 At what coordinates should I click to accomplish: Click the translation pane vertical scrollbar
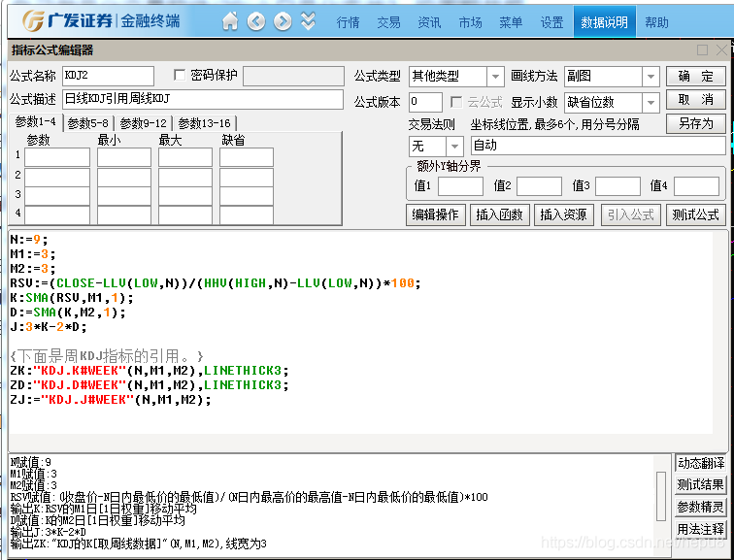click(x=661, y=496)
